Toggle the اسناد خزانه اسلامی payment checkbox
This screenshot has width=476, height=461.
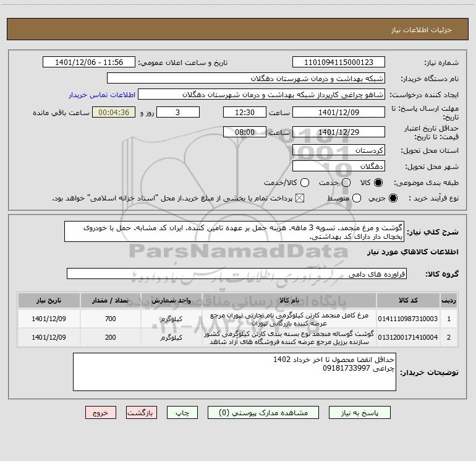300,198
